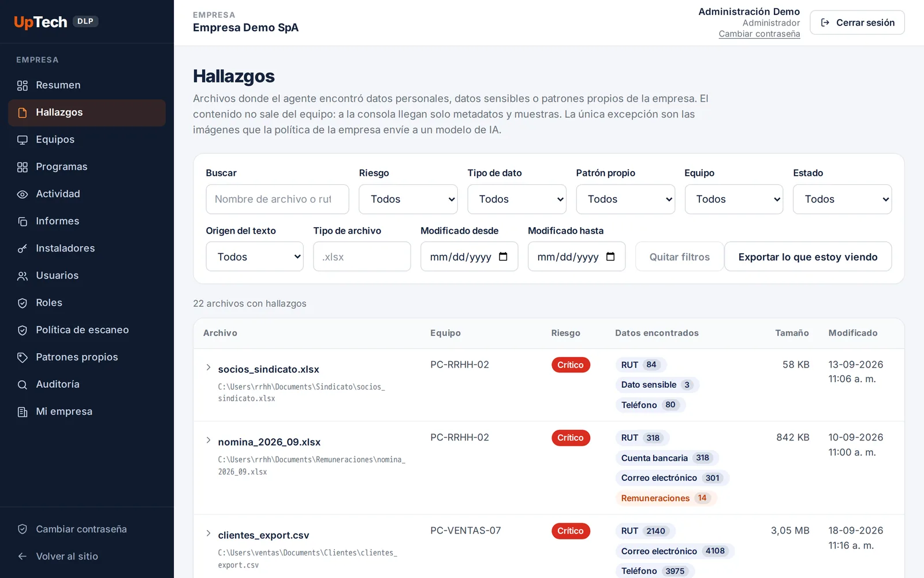Click the Tipo de archivo input

[362, 257]
